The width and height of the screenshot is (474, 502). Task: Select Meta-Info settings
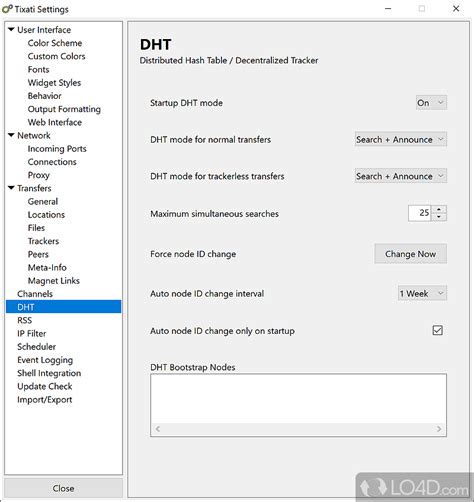(x=47, y=267)
